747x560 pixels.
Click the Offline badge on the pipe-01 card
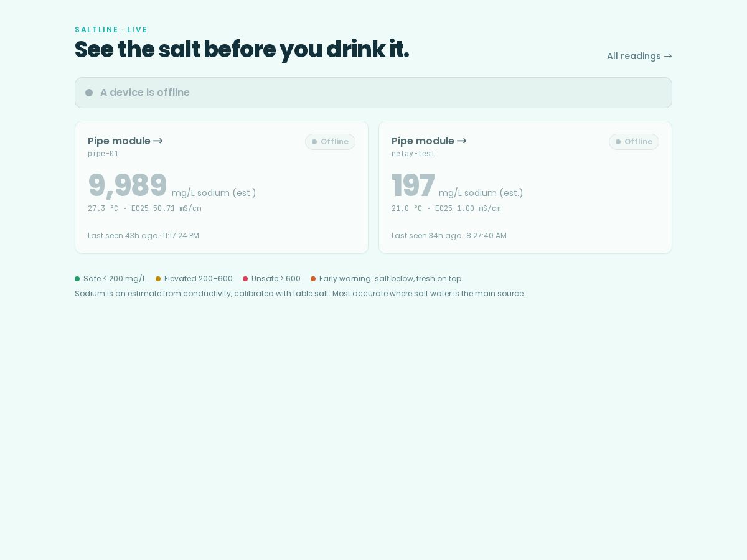tap(330, 142)
